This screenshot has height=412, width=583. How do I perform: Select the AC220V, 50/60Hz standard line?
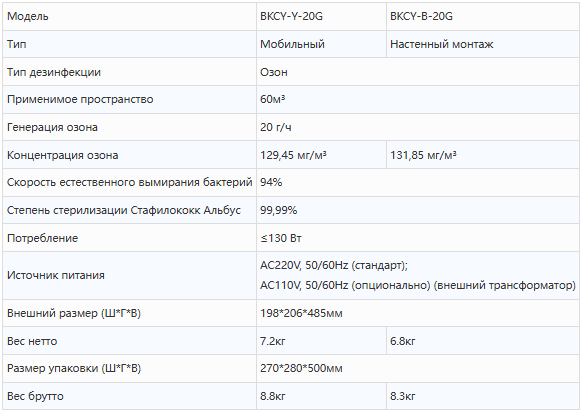(334, 265)
